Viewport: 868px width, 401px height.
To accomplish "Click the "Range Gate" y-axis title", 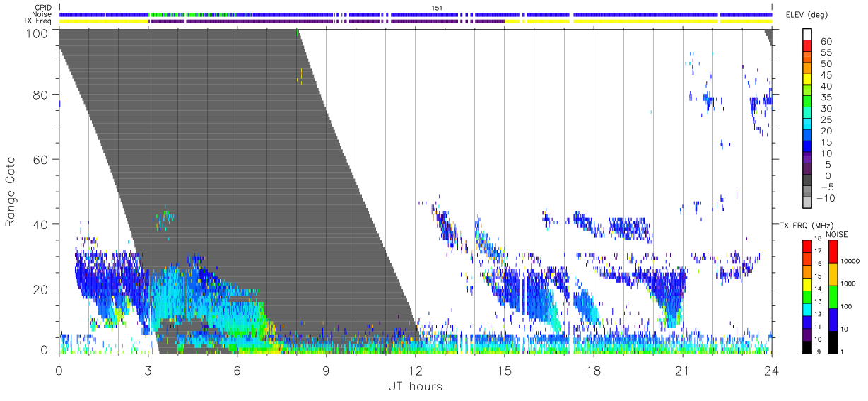I will click(11, 191).
